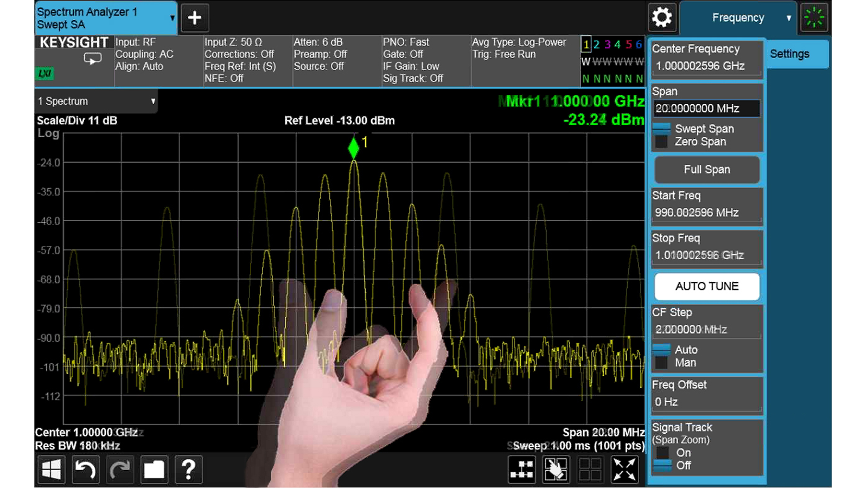Viewport: 868px width, 488px height.
Task: Click the Span value input field
Action: [x=706, y=108]
